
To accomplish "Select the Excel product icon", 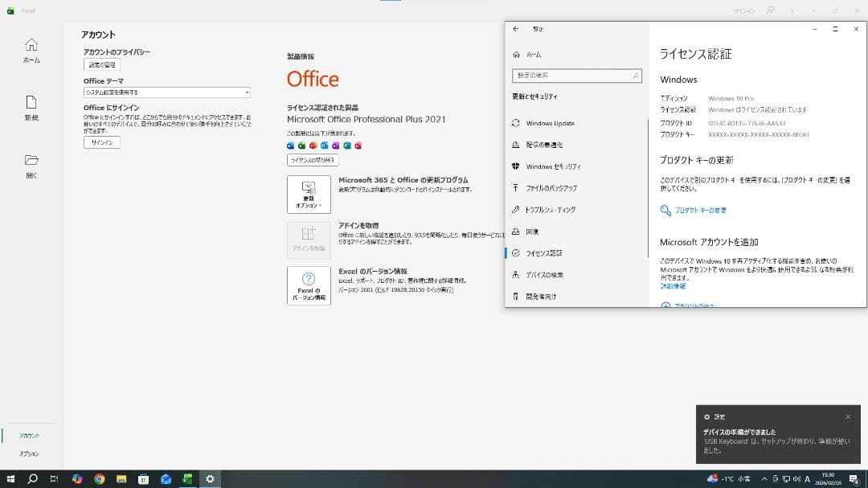I will (x=301, y=146).
